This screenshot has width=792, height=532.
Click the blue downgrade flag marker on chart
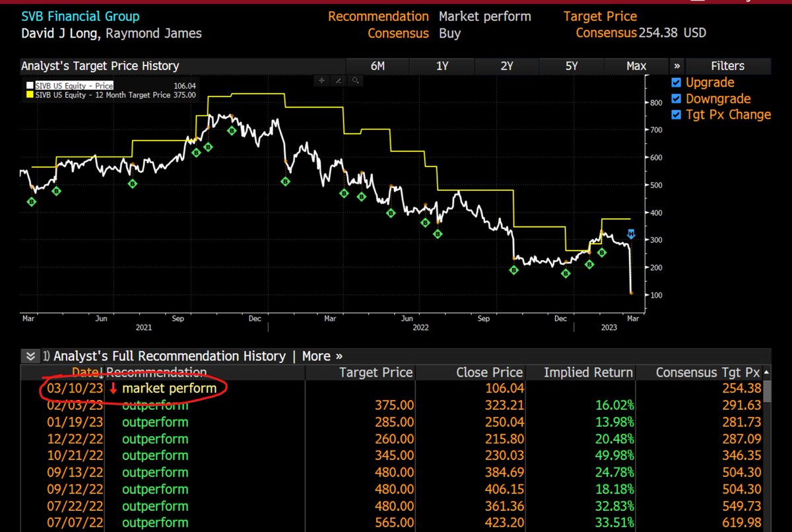(x=631, y=234)
